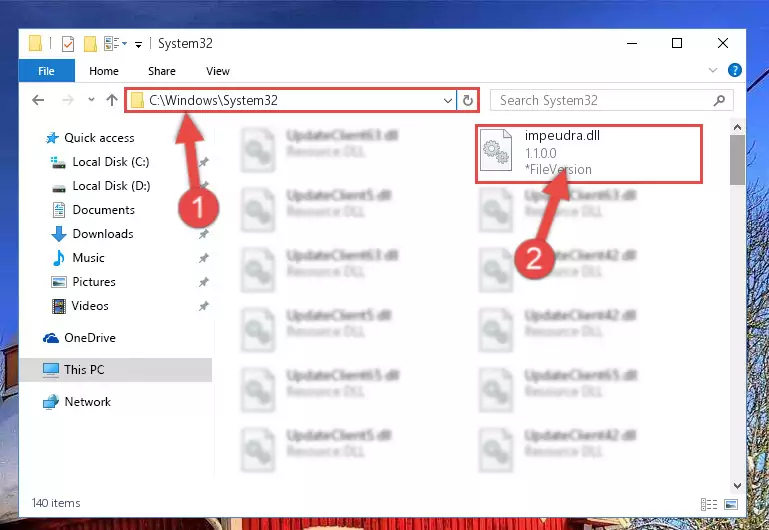
Task: Open Pictures in the sidebar
Action: pyautogui.click(x=94, y=282)
